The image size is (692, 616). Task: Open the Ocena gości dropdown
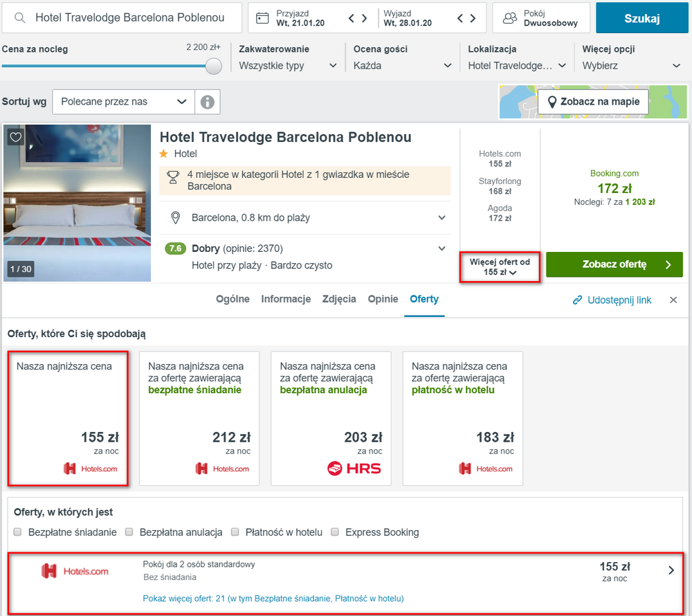click(403, 66)
